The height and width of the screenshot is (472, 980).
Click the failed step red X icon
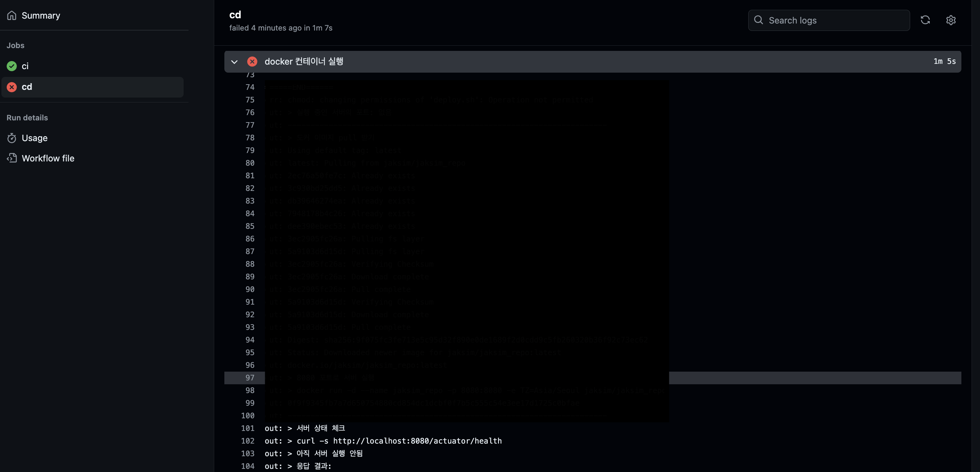tap(252, 62)
